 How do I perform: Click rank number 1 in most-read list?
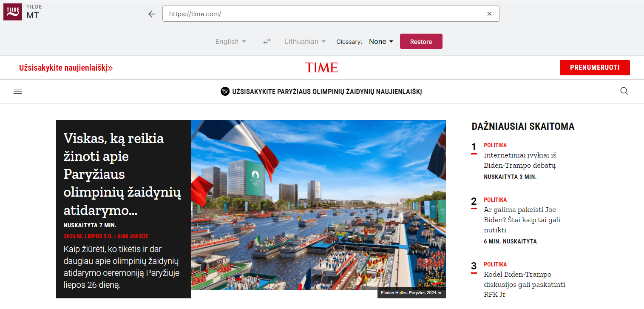coord(474,148)
